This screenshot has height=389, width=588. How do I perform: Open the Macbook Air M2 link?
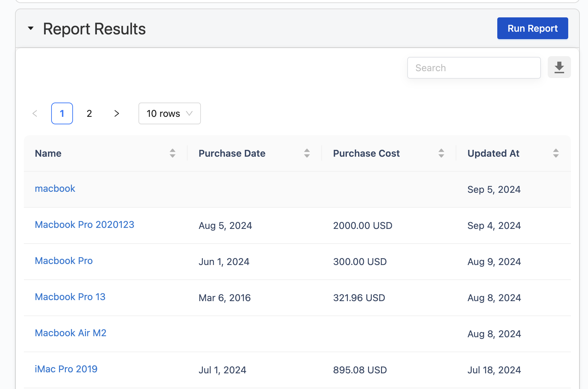[71, 333]
